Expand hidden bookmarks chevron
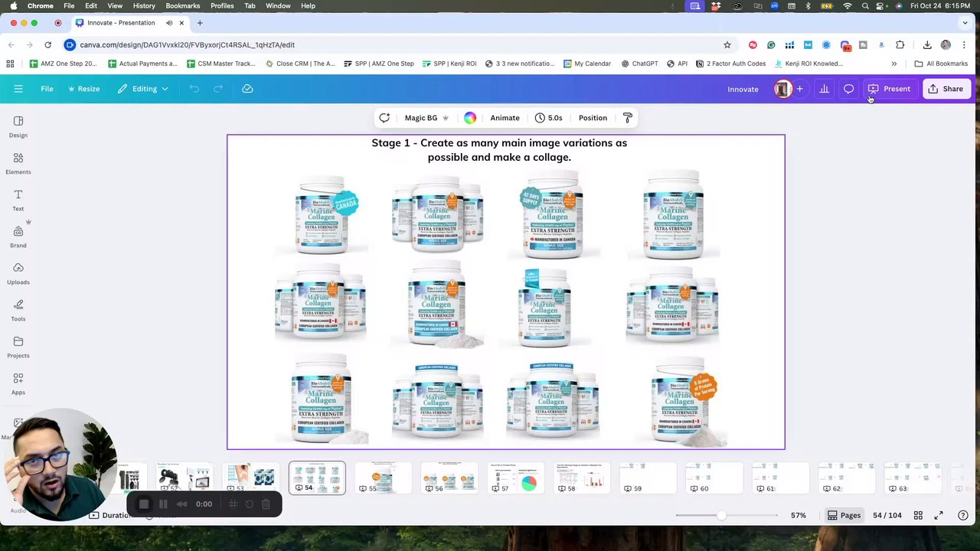This screenshot has width=980, height=551. (x=893, y=64)
